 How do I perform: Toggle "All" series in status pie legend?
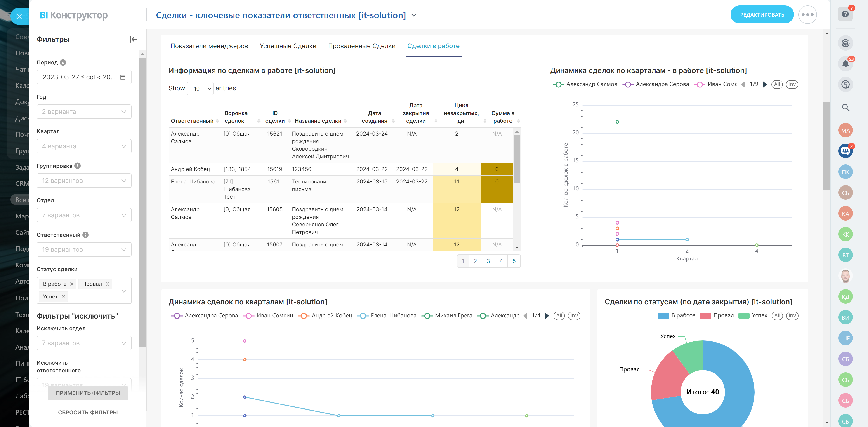click(777, 316)
